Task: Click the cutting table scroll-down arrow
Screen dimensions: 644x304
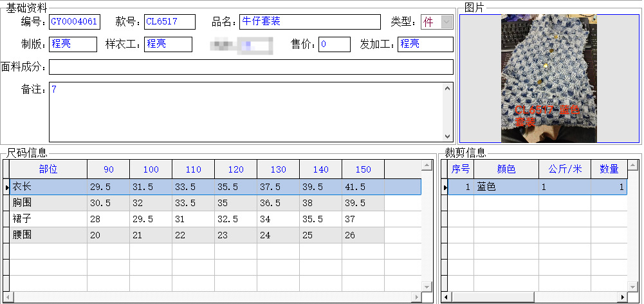Action: tap(633, 287)
